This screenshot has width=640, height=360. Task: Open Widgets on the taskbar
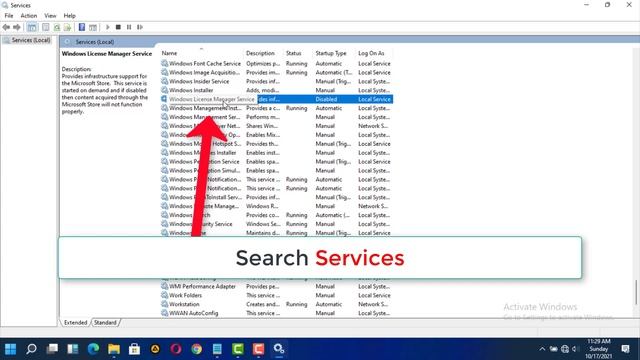(73, 349)
